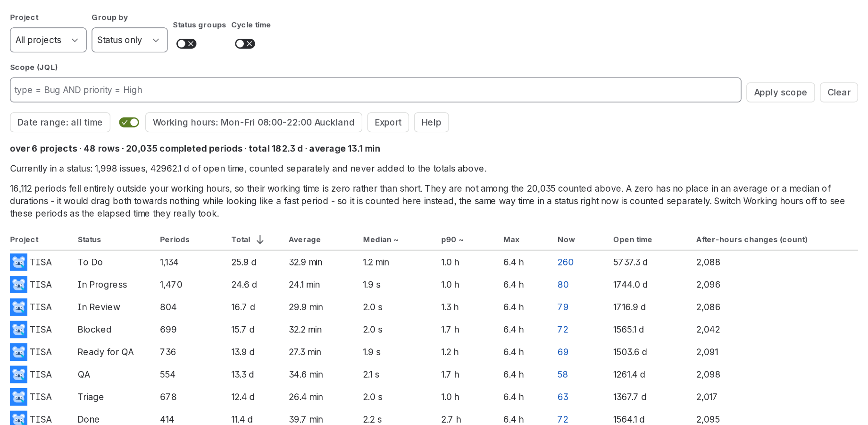Screen dimensions: 868x425
Task: Sort by the Project column header
Action: (x=25, y=240)
